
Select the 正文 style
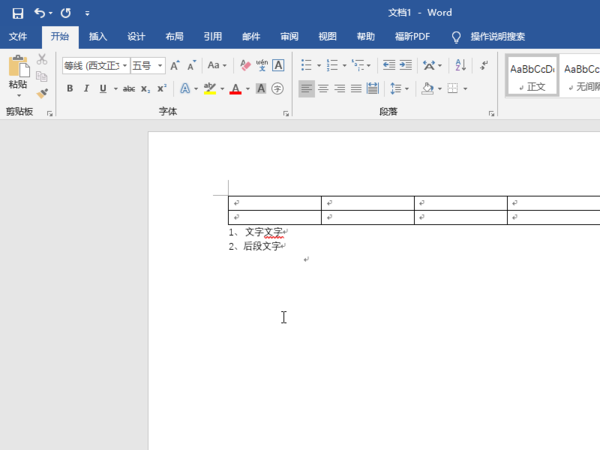click(532, 76)
